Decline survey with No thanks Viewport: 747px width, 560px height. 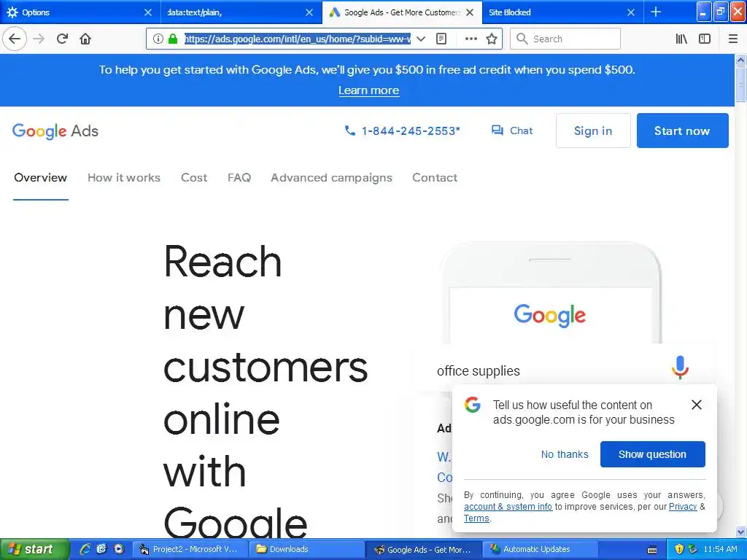click(565, 454)
